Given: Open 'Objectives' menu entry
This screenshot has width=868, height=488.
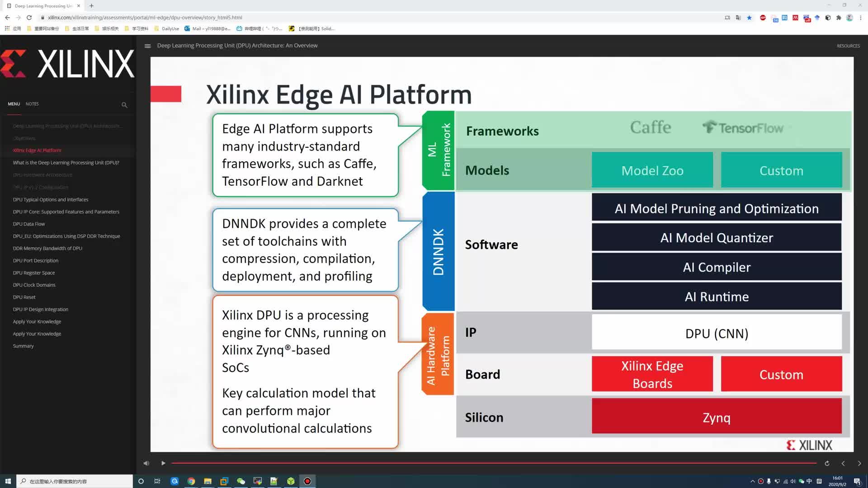Looking at the screenshot, I should (x=24, y=138).
